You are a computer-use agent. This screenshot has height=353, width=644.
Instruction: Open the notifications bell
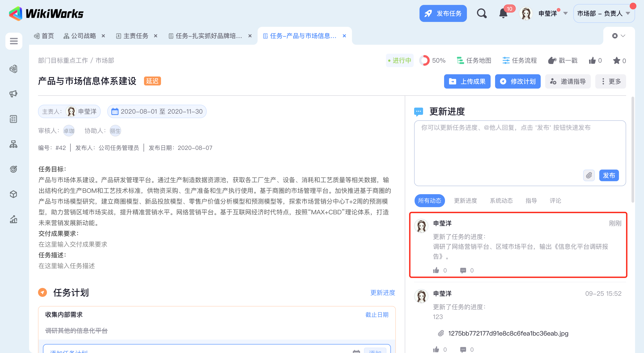coord(503,13)
